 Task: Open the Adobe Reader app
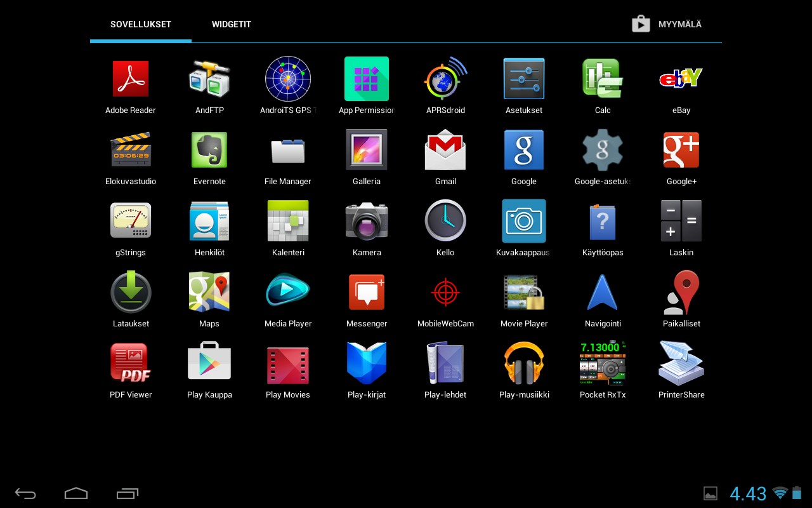click(x=131, y=79)
